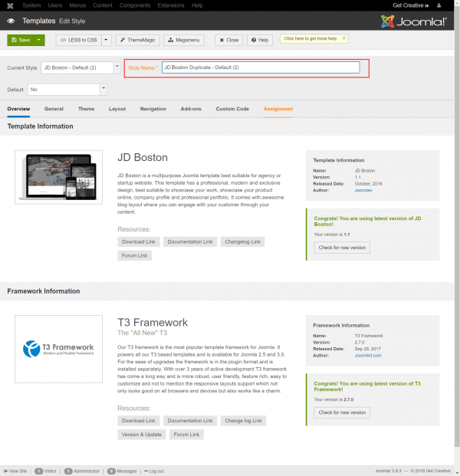Click the eye icon beside Templates title
The width and height of the screenshot is (460, 476).
tap(11, 21)
